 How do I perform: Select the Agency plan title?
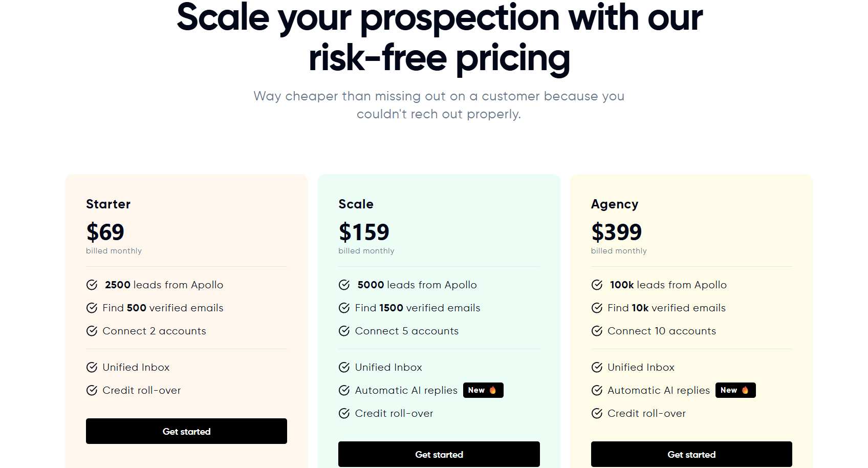pos(615,204)
